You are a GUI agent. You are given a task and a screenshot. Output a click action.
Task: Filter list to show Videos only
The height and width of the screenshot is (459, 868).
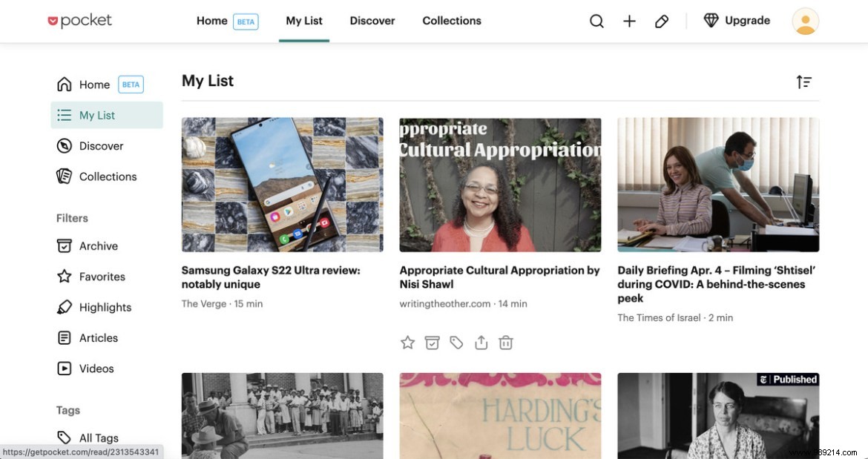click(96, 368)
